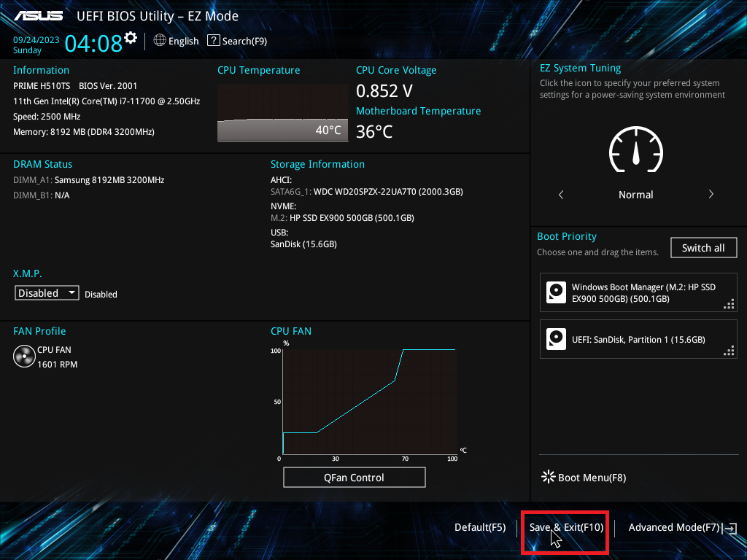Click DIMM_B1: N/A row

pos(42,195)
